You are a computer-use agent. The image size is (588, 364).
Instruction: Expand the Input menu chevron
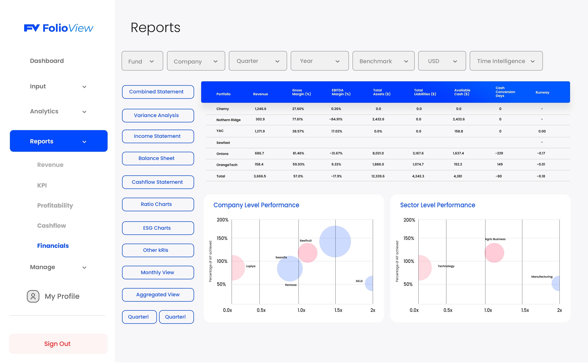(84, 87)
